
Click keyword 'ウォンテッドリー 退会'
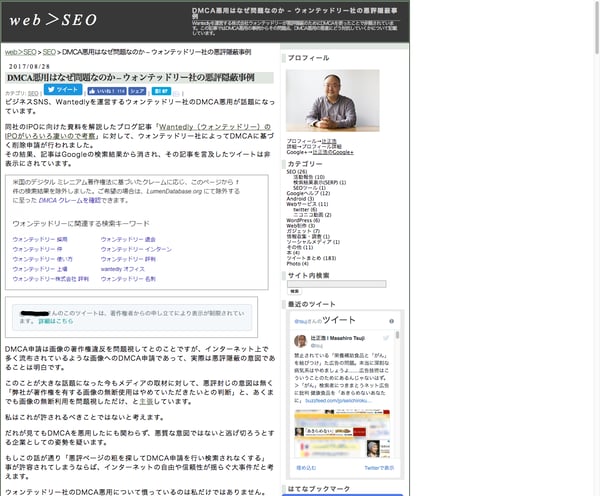[x=128, y=239]
